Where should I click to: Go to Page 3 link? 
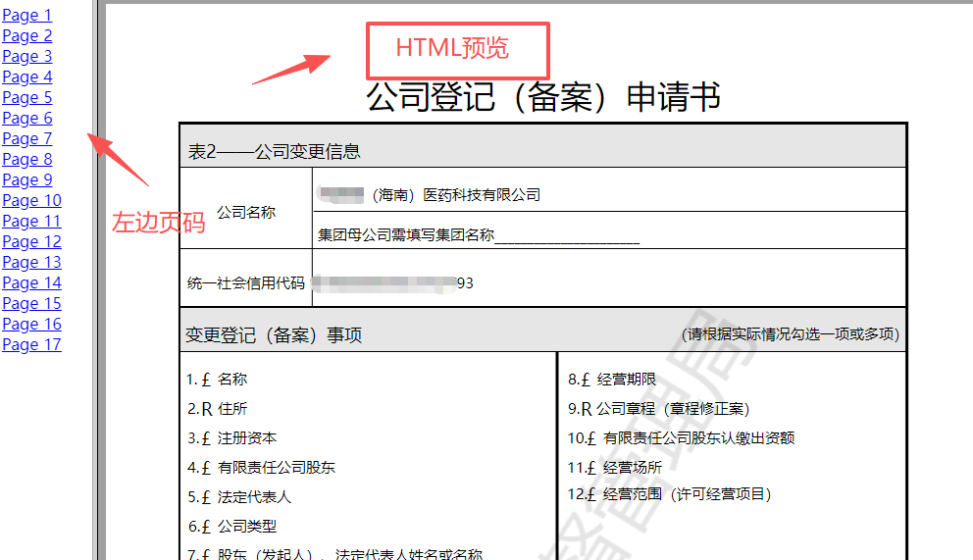click(27, 56)
